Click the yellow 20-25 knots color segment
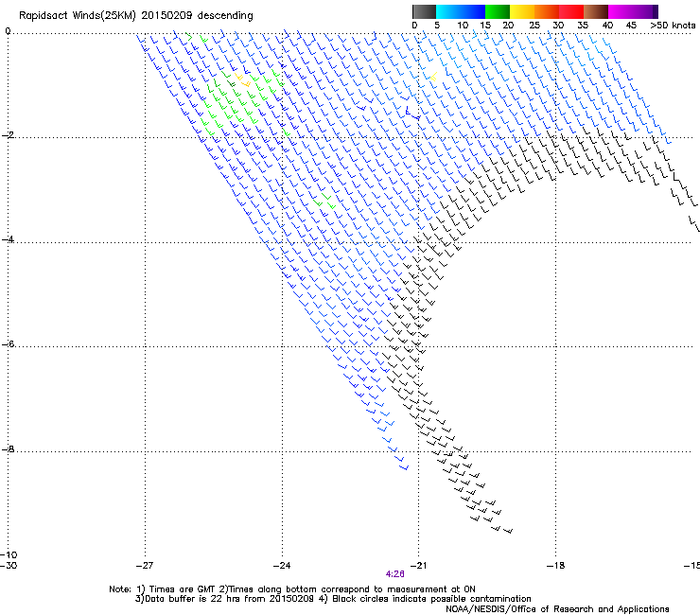Screen dimensions: 700x615 point(522,11)
